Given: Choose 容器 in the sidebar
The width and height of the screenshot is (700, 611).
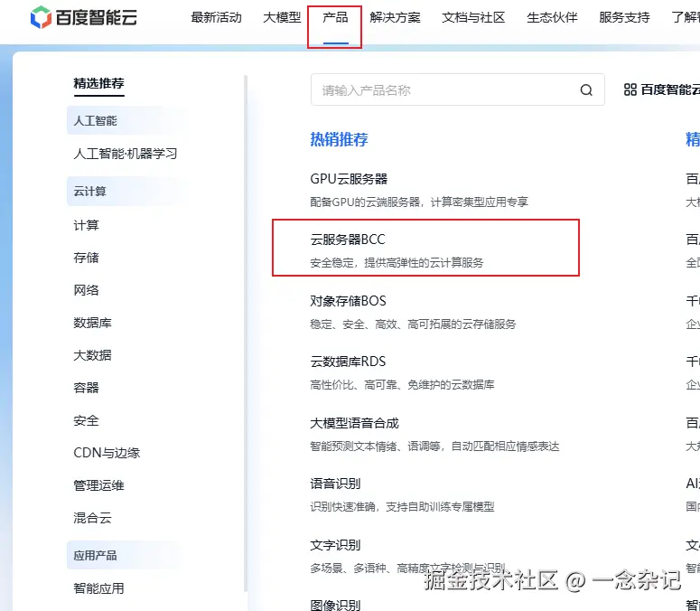Looking at the screenshot, I should 86,388.
